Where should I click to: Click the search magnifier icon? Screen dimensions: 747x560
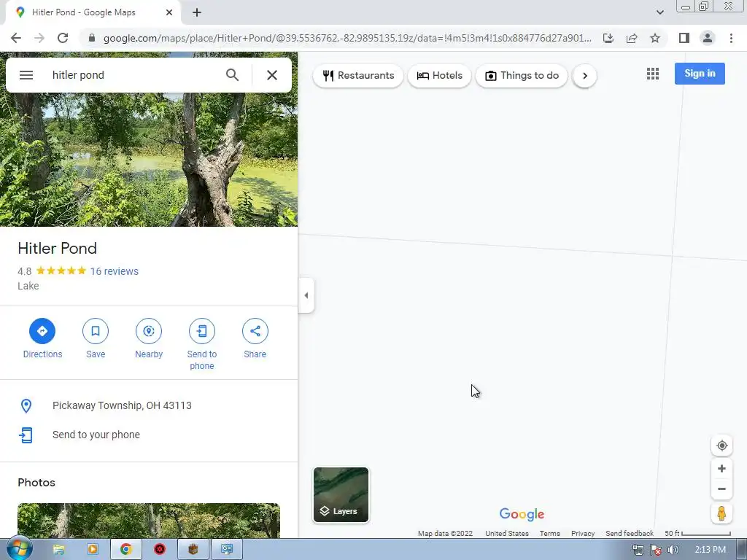pyautogui.click(x=232, y=75)
